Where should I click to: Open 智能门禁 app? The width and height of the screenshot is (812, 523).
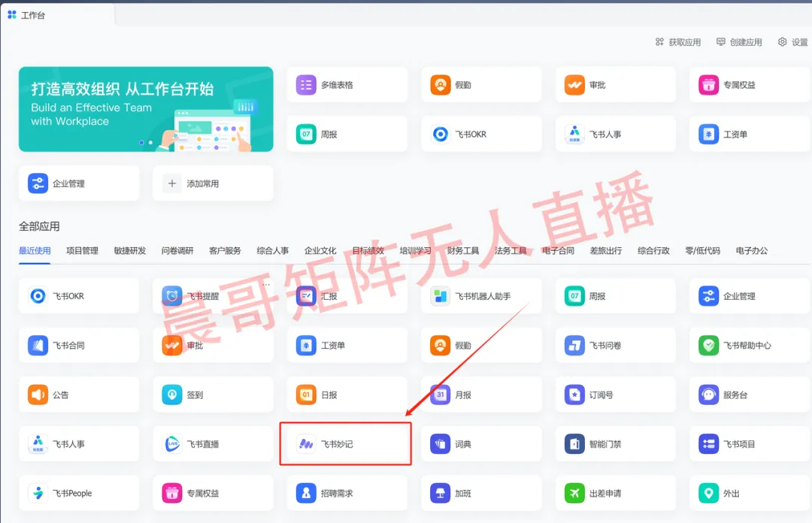click(615, 444)
